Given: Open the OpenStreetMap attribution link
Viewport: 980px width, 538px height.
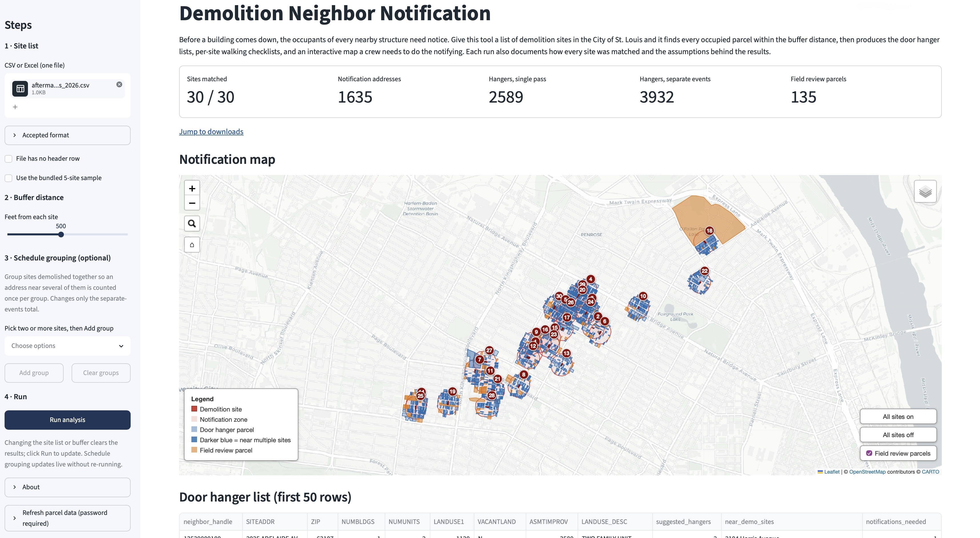Looking at the screenshot, I should 867,472.
